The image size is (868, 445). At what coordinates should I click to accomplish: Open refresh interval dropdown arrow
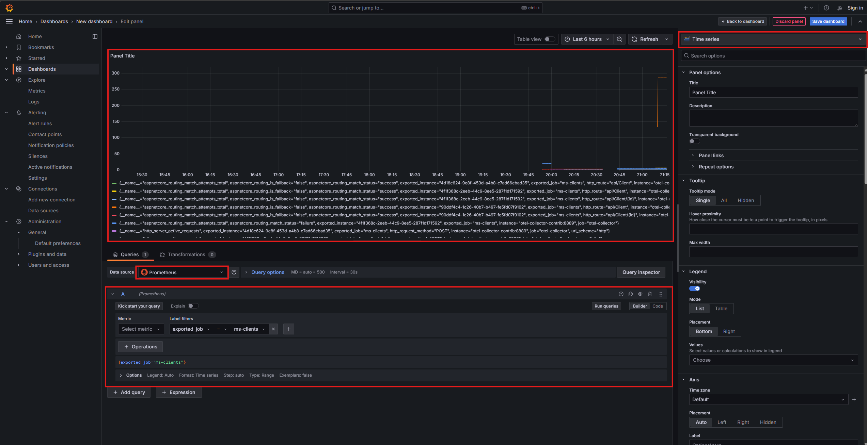[x=667, y=39]
